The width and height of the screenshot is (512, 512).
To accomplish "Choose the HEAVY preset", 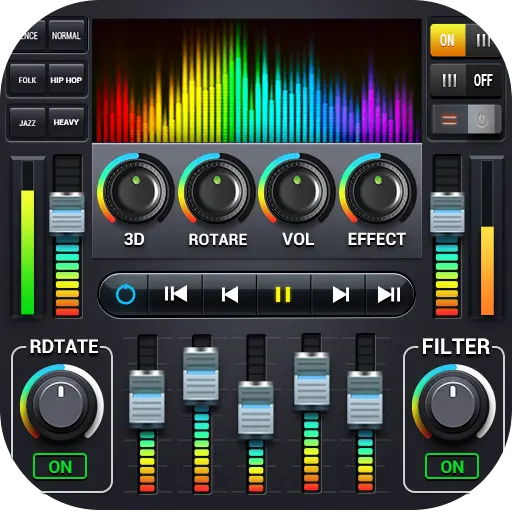I will [66, 122].
